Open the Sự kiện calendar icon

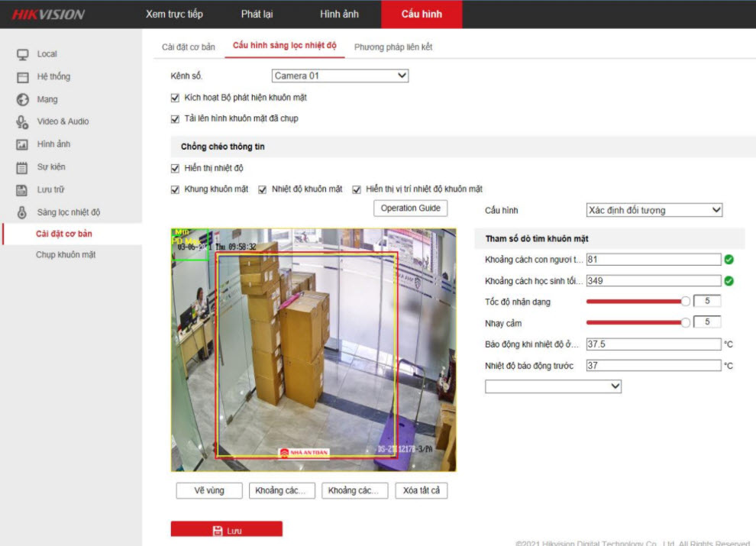pyautogui.click(x=23, y=167)
